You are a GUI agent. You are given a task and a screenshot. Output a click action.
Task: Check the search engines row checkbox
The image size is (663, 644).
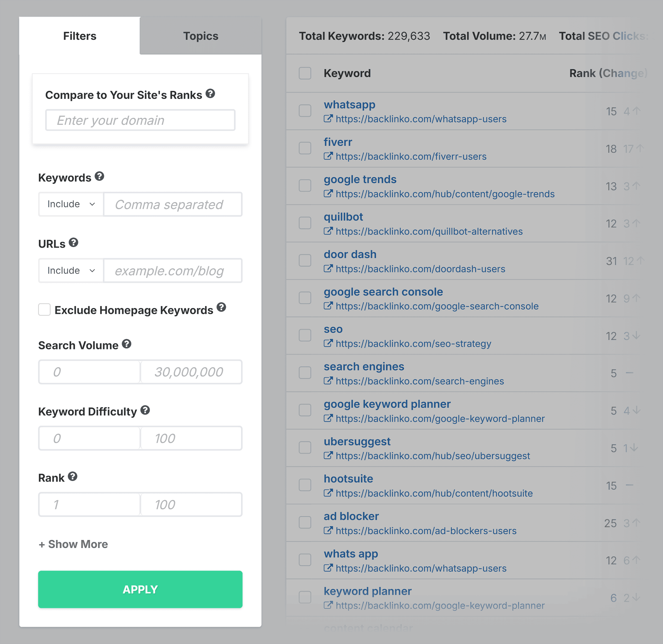coord(305,373)
